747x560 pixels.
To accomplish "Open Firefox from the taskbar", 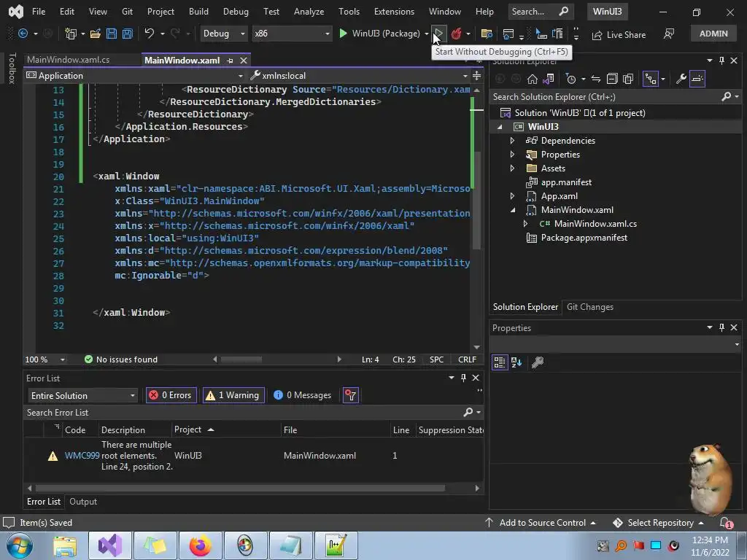I will point(200,545).
